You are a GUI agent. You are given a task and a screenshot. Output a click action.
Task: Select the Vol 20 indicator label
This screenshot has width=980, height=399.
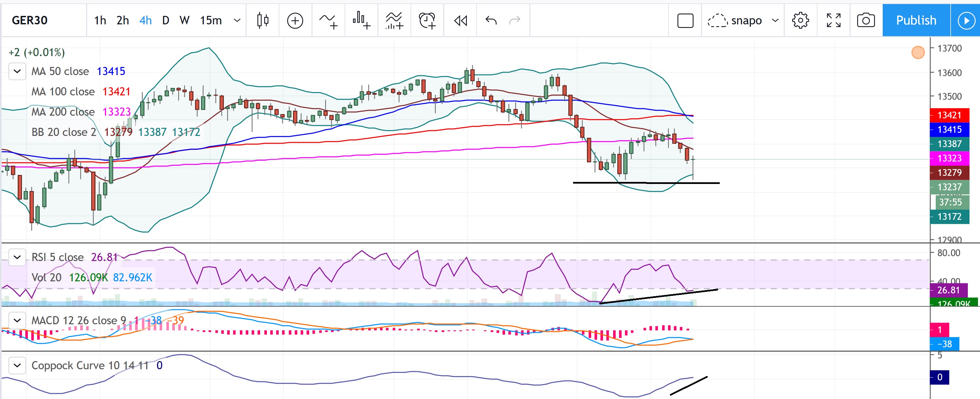click(x=46, y=277)
